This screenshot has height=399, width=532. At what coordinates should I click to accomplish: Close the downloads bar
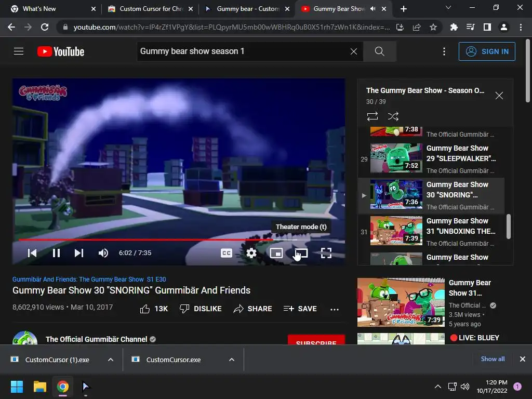(x=523, y=359)
